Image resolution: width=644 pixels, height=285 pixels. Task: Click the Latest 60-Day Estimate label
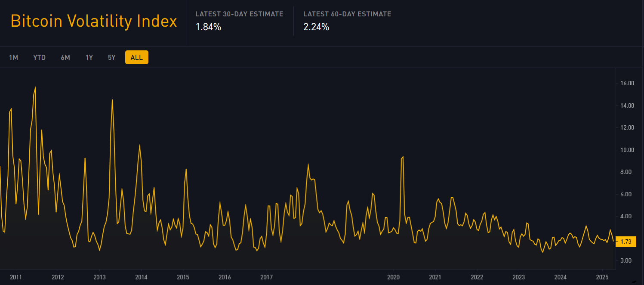[347, 14]
